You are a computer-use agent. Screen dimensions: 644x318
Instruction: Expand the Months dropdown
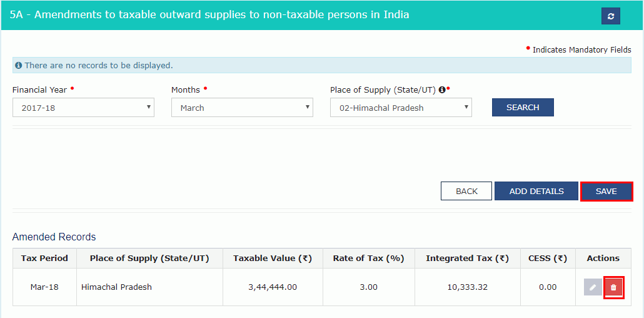pyautogui.click(x=242, y=108)
